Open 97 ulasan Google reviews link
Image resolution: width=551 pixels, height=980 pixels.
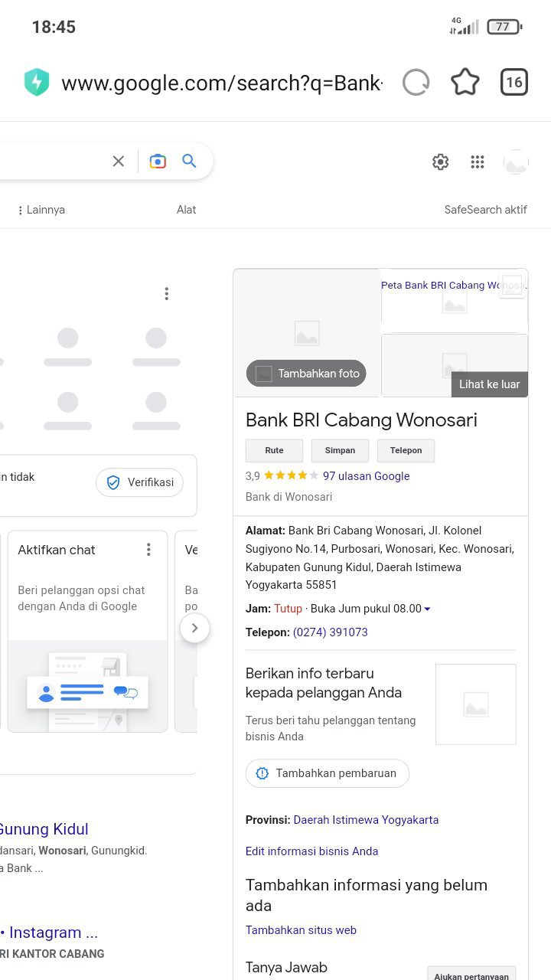click(366, 476)
